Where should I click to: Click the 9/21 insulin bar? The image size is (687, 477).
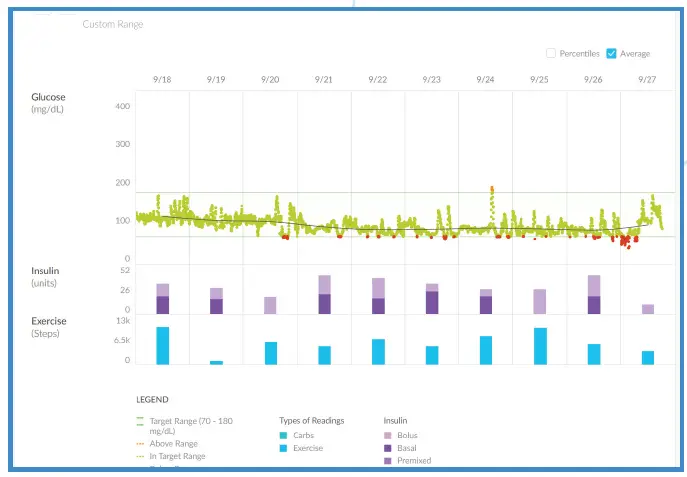tap(325, 294)
